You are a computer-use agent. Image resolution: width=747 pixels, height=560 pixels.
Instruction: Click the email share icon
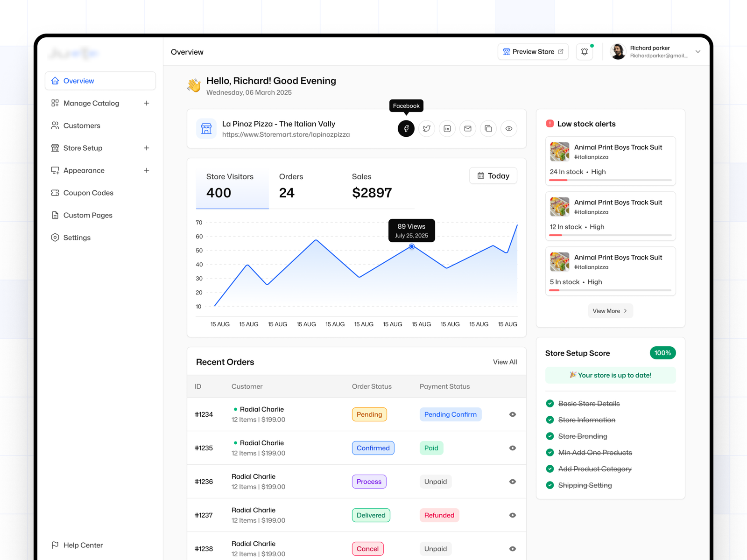(x=467, y=128)
